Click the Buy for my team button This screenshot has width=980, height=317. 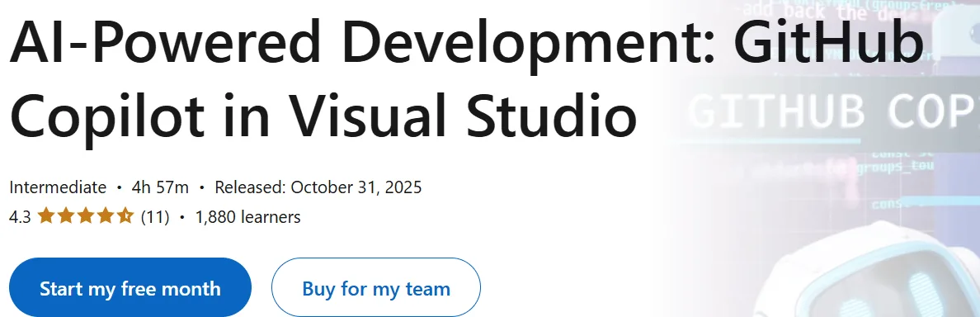[375, 288]
